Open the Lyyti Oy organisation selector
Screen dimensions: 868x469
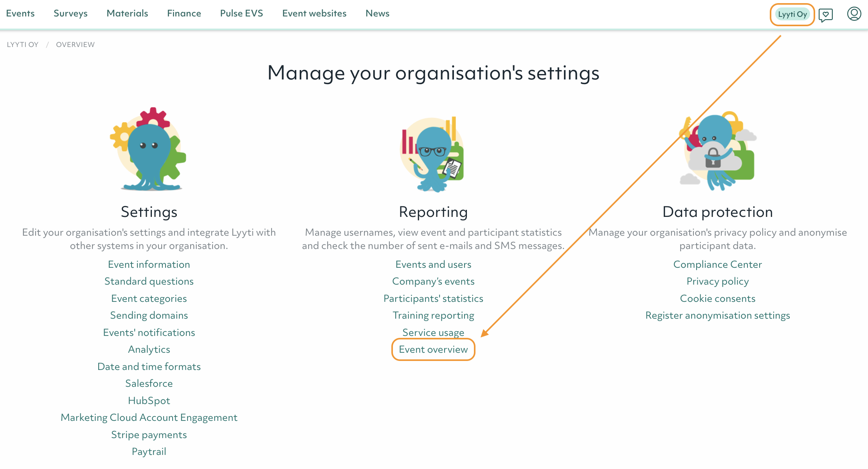click(x=792, y=14)
